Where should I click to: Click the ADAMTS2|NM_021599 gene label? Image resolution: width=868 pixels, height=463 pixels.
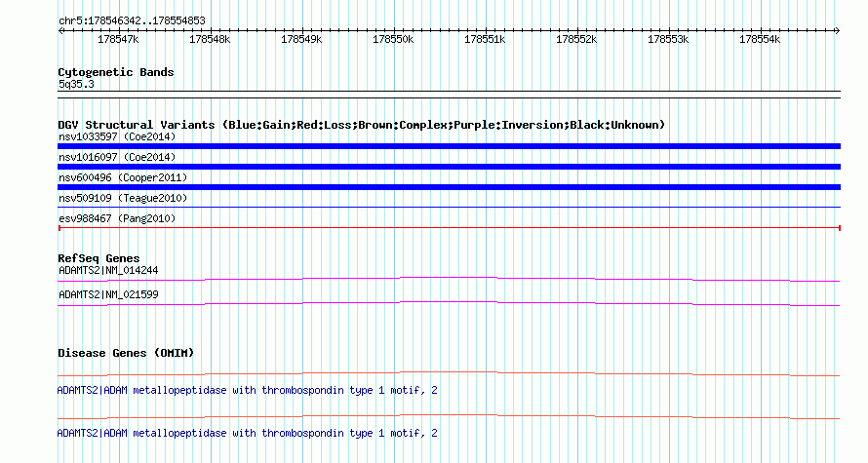coord(108,294)
